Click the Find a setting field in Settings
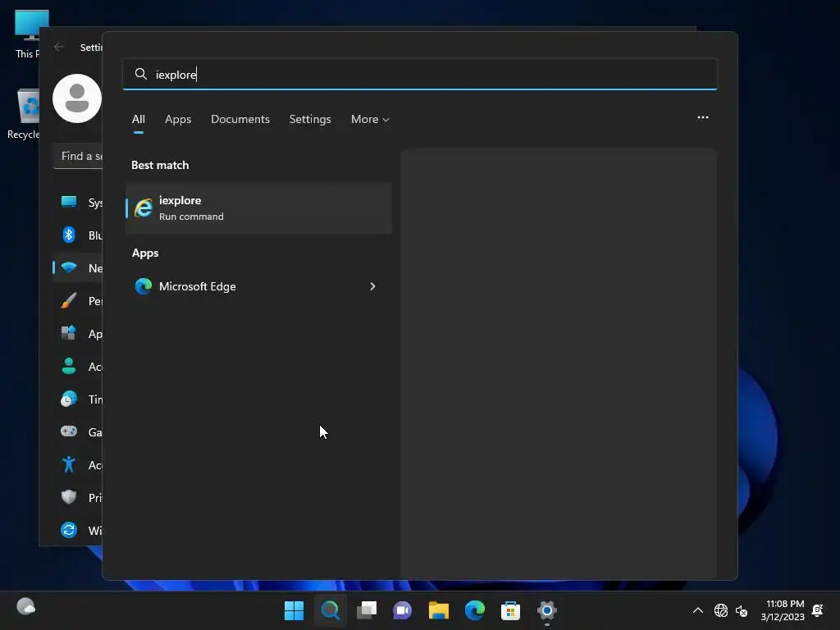 [78, 157]
